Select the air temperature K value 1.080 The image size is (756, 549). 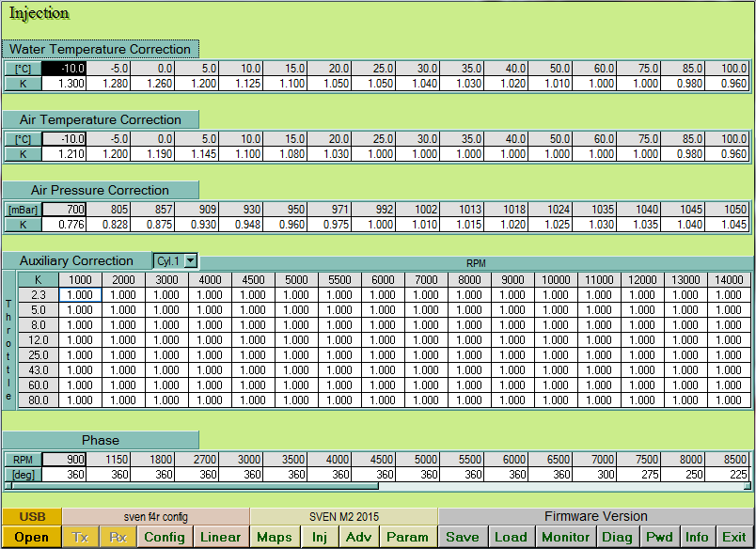pos(286,154)
